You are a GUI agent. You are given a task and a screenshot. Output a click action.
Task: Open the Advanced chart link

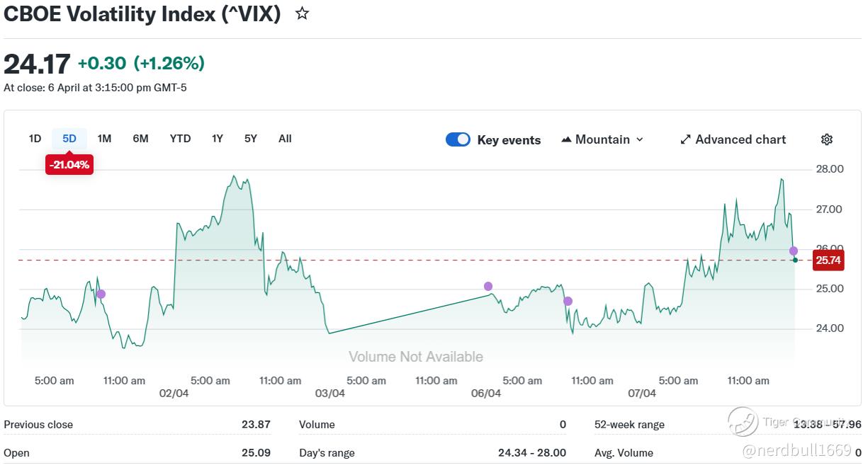(x=740, y=139)
